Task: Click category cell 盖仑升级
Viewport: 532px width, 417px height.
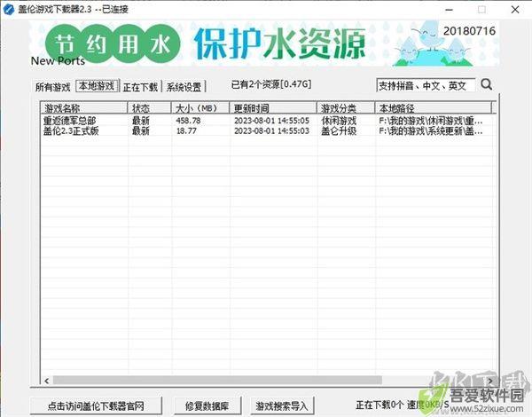Action: [x=339, y=130]
